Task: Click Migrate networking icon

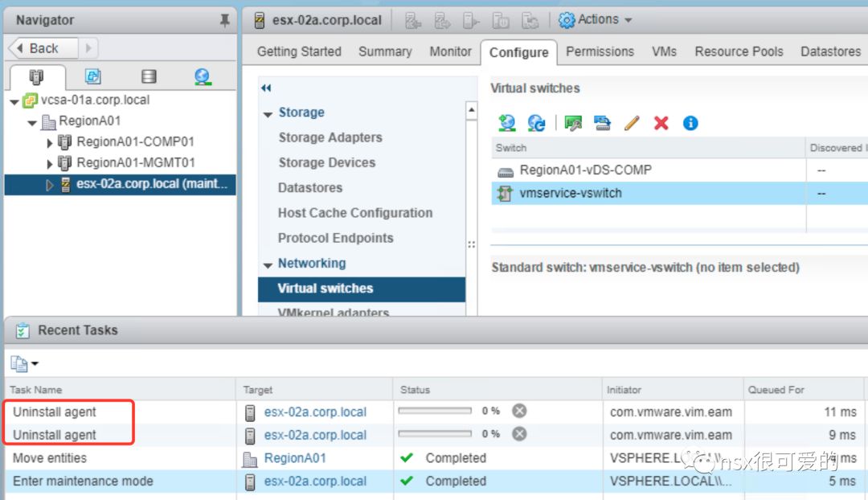Action: (x=602, y=123)
